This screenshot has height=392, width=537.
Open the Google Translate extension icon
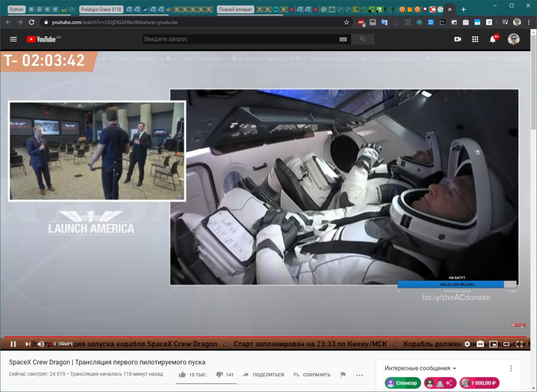point(384,22)
